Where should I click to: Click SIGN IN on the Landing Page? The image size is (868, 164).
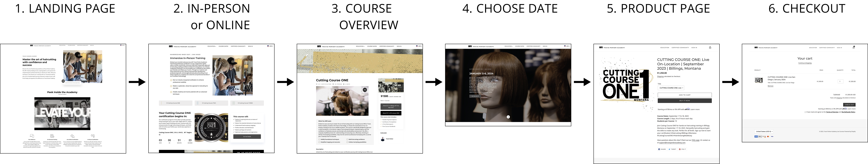(x=92, y=45)
